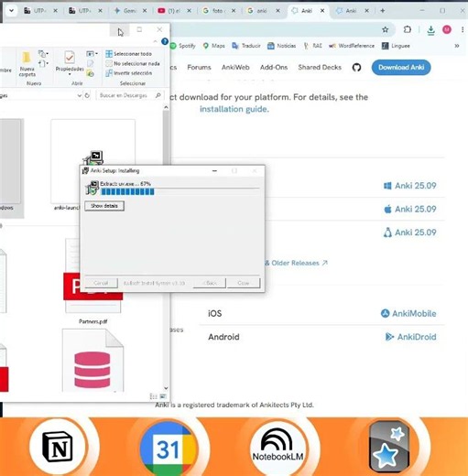The width and height of the screenshot is (468, 476).
Task: Open a new Chrome tab
Action: click(x=382, y=11)
